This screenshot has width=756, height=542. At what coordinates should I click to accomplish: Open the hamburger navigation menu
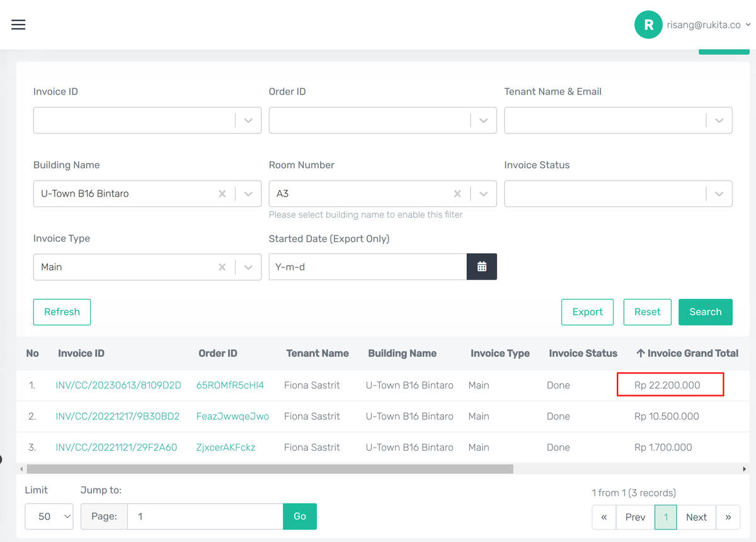coord(18,25)
